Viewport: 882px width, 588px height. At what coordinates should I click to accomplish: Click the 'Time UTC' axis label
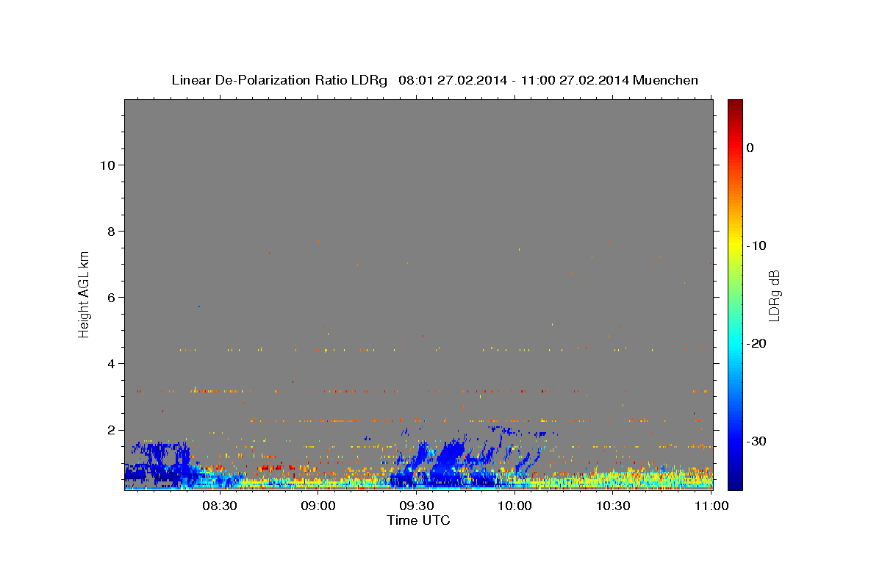[x=418, y=520]
